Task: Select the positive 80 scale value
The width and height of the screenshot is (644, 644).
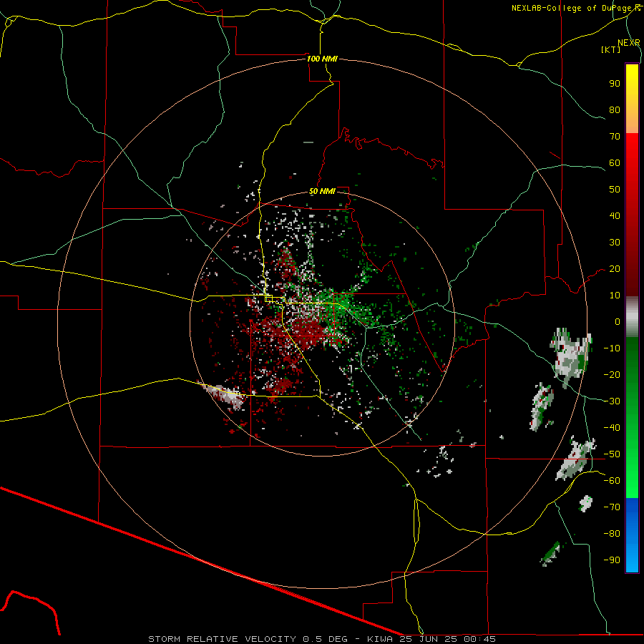Action: click(x=615, y=110)
